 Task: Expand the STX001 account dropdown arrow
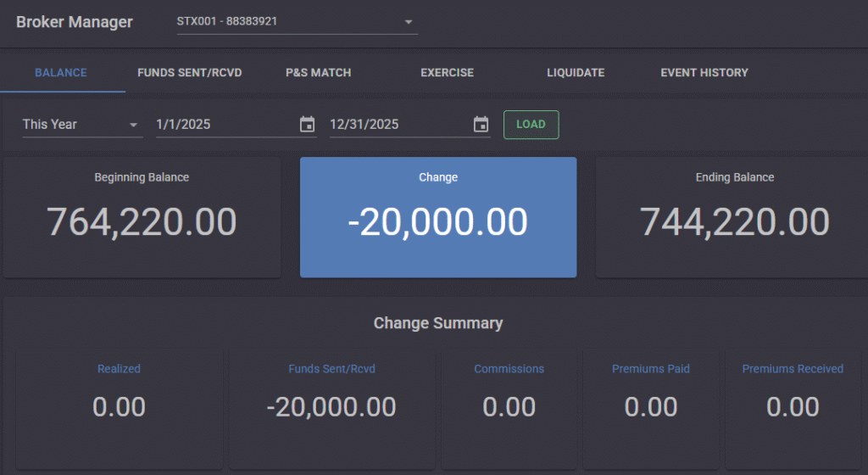point(409,22)
